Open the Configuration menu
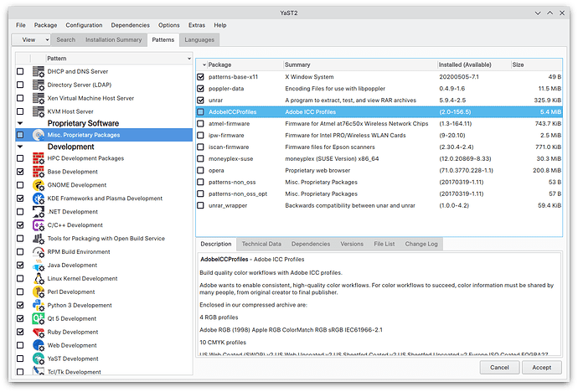 tap(84, 25)
